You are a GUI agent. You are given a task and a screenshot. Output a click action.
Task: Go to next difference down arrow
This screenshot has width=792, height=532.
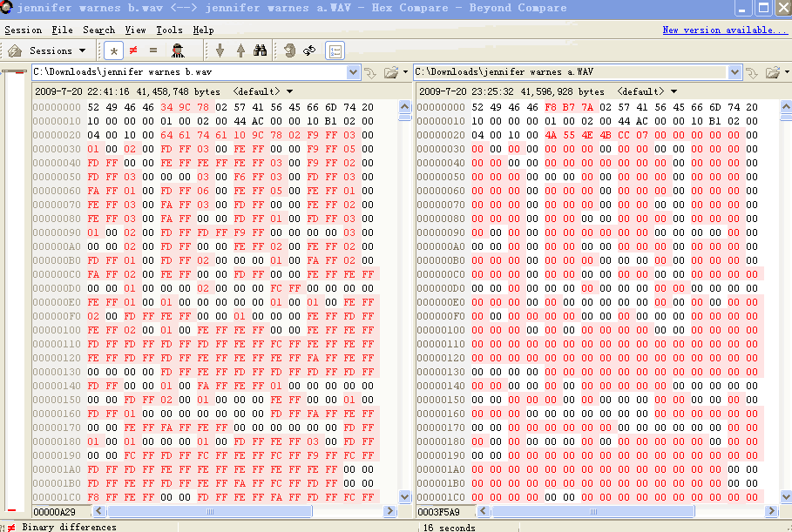(x=220, y=51)
